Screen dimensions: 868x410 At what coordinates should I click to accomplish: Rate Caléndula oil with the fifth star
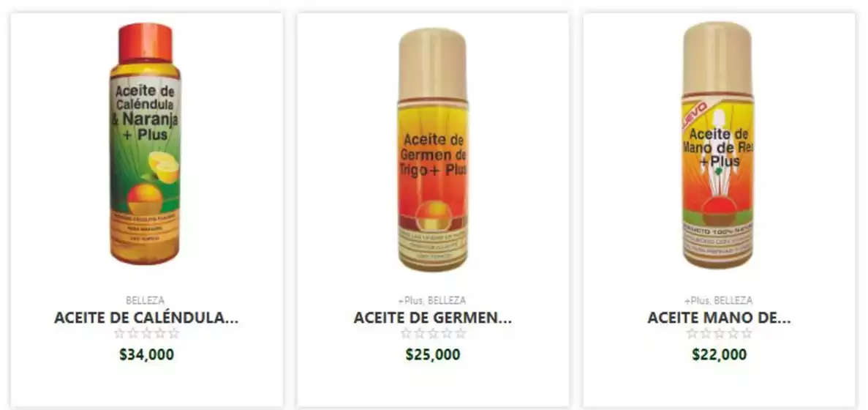click(x=174, y=334)
